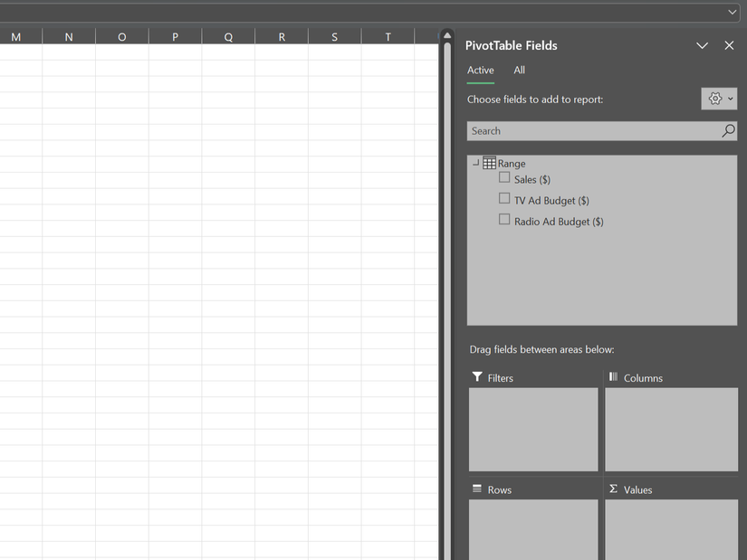This screenshot has height=560, width=747.
Task: Switch to the All tab
Action: 519,70
